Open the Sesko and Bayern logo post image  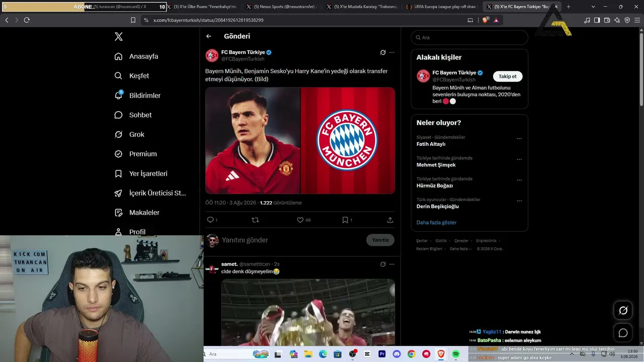(300, 140)
